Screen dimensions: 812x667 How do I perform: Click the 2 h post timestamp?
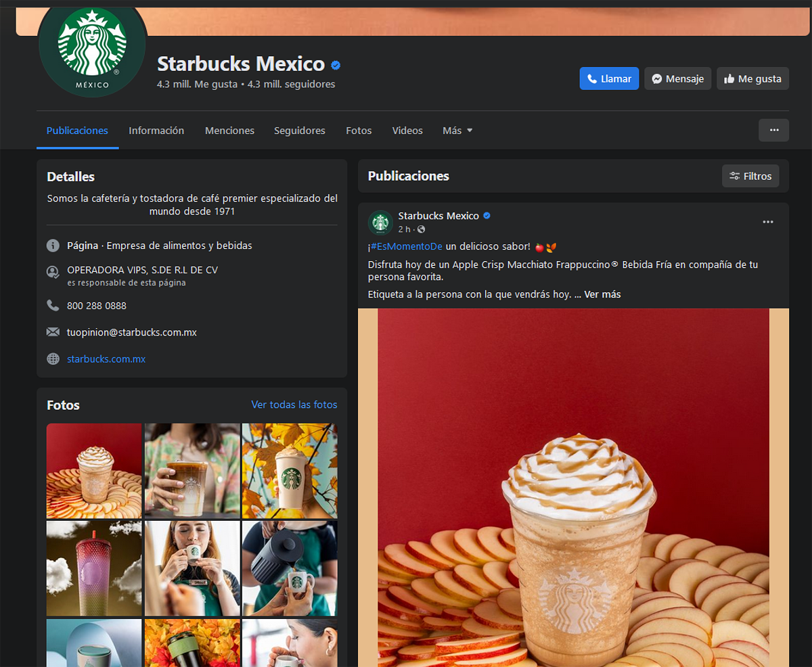click(x=405, y=230)
